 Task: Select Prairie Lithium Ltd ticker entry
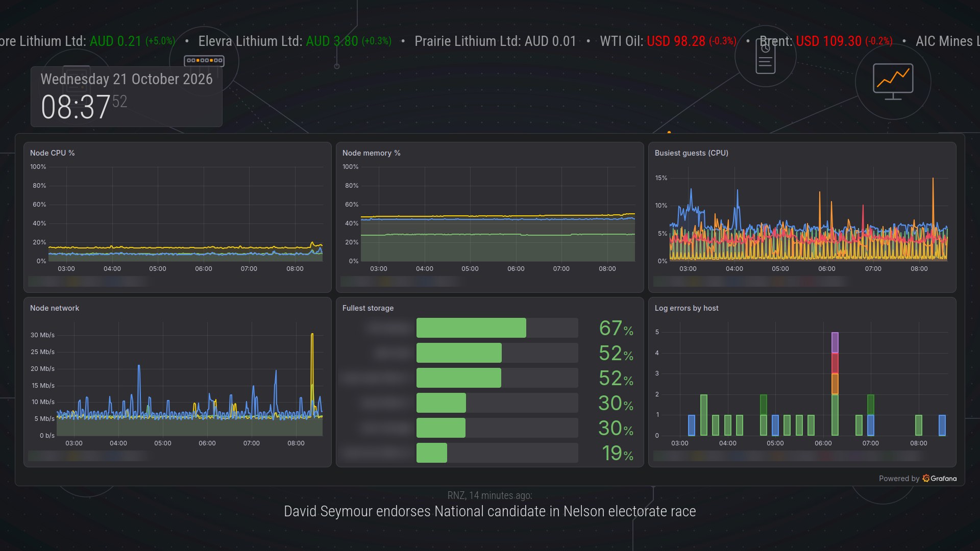click(x=495, y=41)
